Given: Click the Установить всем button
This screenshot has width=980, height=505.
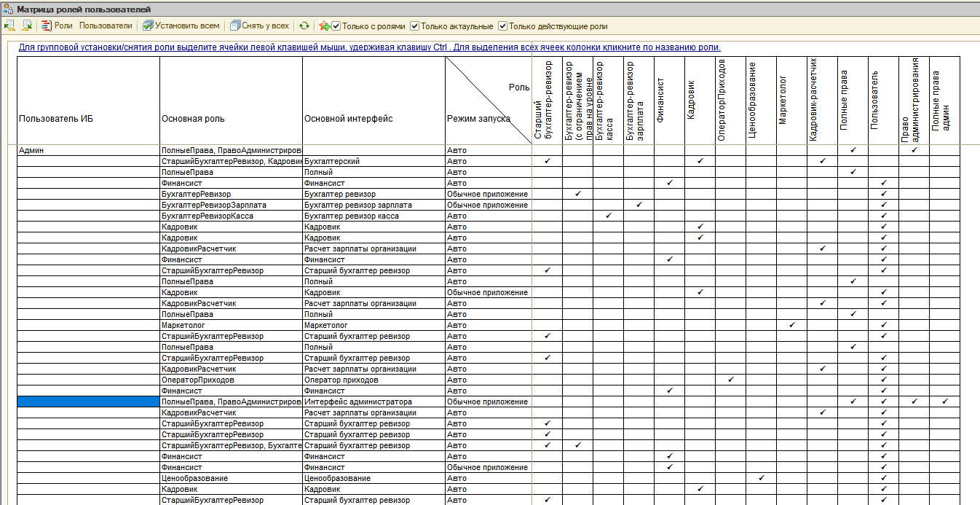Looking at the screenshot, I should (181, 26).
